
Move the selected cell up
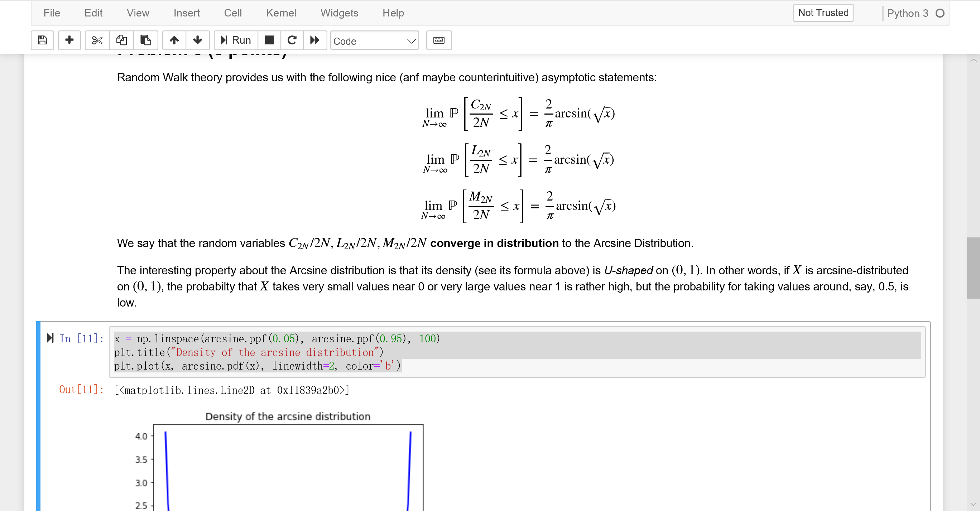coord(174,40)
